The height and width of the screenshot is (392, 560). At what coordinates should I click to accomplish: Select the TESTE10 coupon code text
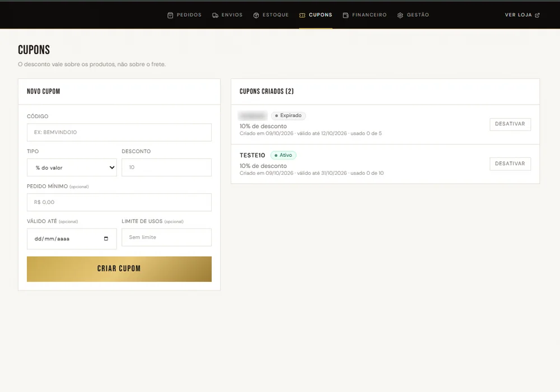[x=253, y=155]
